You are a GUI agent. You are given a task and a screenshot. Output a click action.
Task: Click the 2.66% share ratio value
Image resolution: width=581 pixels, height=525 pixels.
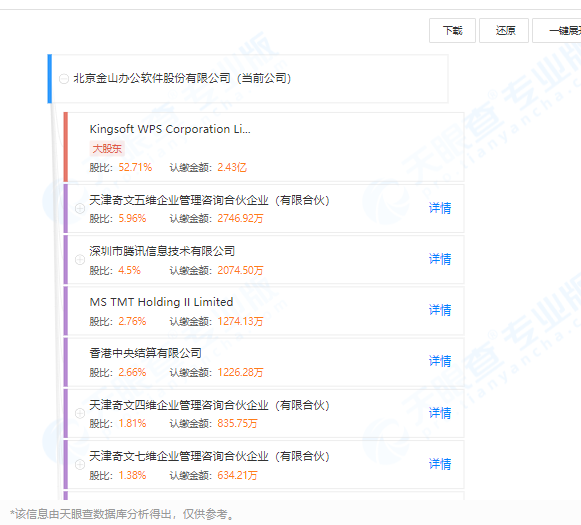click(x=132, y=372)
